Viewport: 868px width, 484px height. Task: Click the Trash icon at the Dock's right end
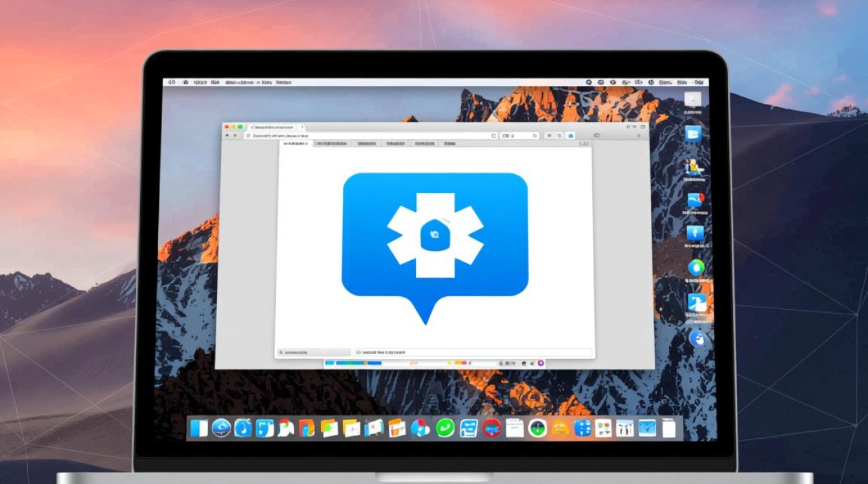click(668, 428)
